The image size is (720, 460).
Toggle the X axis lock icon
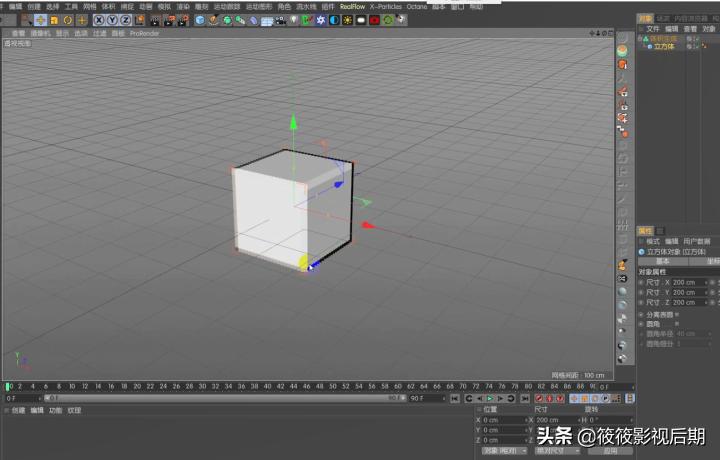(99, 20)
